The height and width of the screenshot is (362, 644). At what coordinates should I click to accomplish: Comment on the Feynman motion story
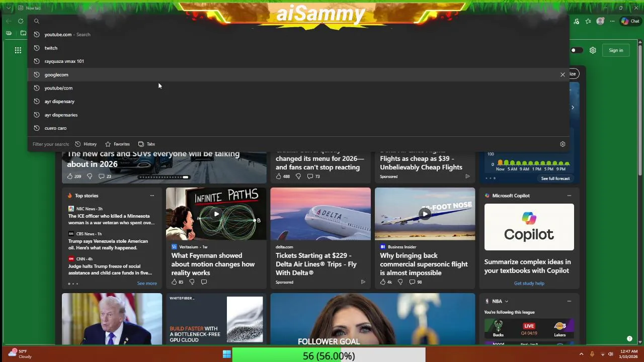point(204,282)
